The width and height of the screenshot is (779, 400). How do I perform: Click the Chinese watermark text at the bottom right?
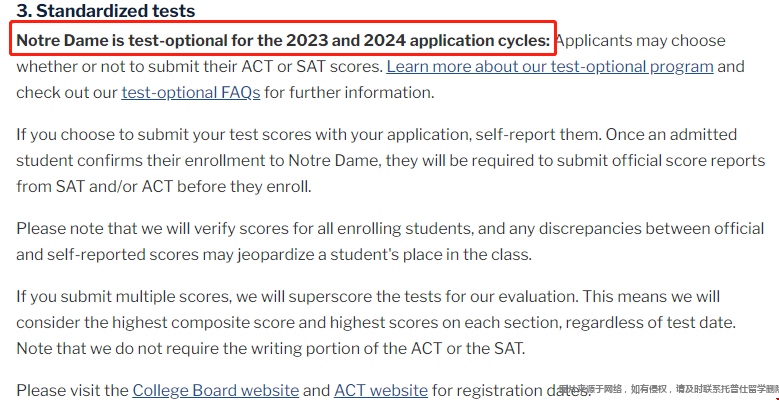(x=669, y=389)
